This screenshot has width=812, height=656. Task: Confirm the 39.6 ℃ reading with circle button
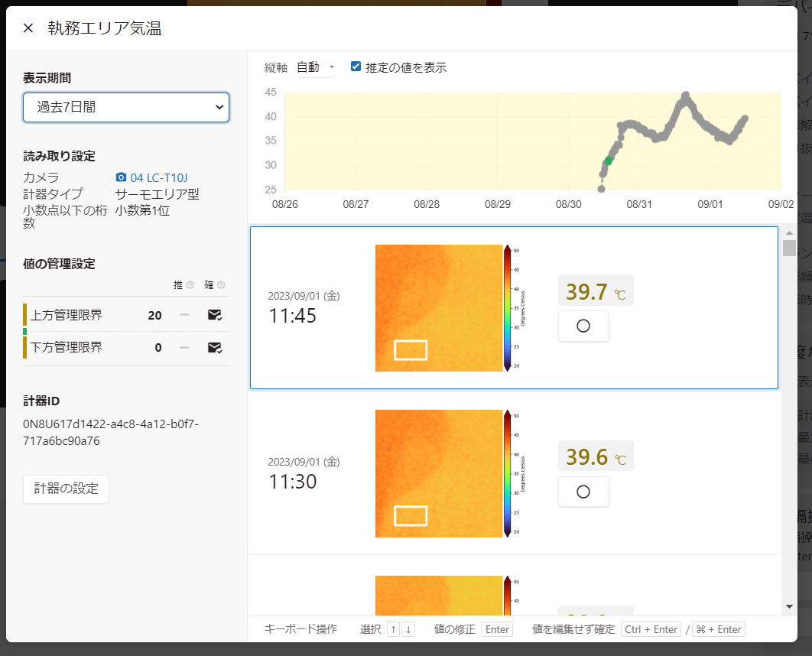[583, 492]
